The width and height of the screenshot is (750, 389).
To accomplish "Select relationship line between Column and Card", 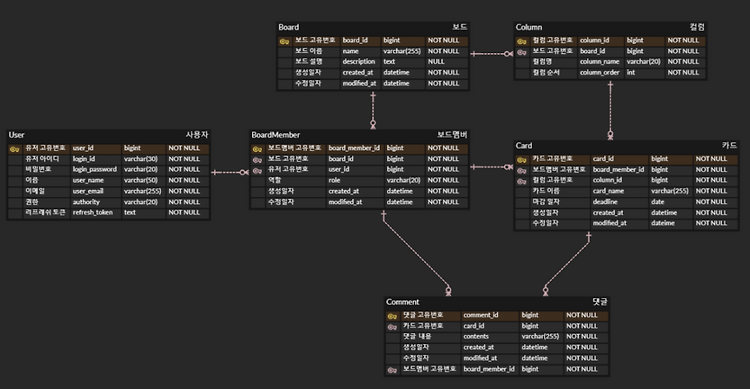I will (x=610, y=110).
